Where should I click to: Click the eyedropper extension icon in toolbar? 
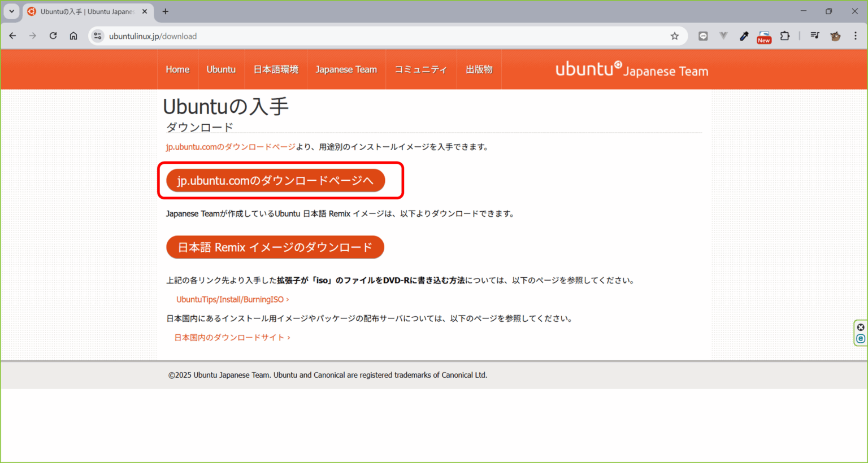click(x=744, y=36)
